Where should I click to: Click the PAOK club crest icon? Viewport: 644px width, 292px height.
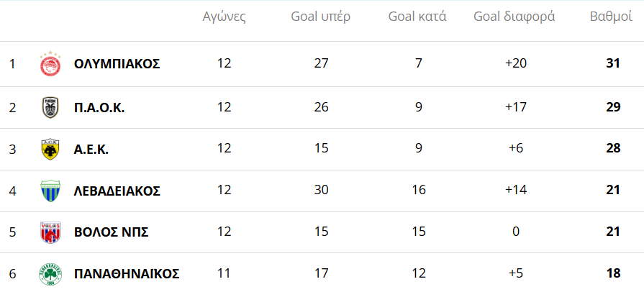(x=50, y=107)
